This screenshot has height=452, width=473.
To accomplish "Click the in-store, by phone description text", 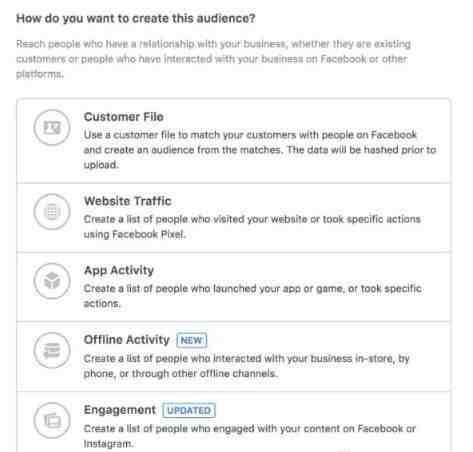I will [247, 366].
